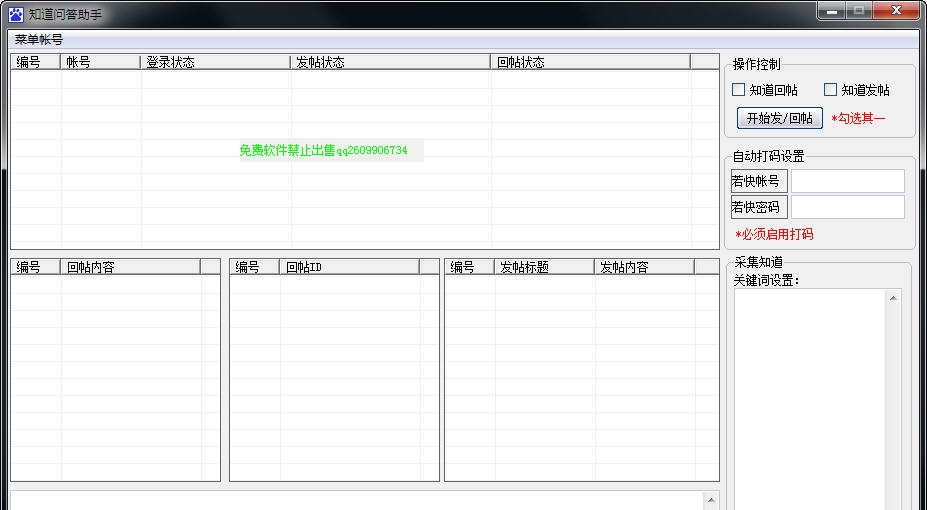Click the 编号 header next to 帐号 column
This screenshot has width=927, height=510.
[36, 62]
